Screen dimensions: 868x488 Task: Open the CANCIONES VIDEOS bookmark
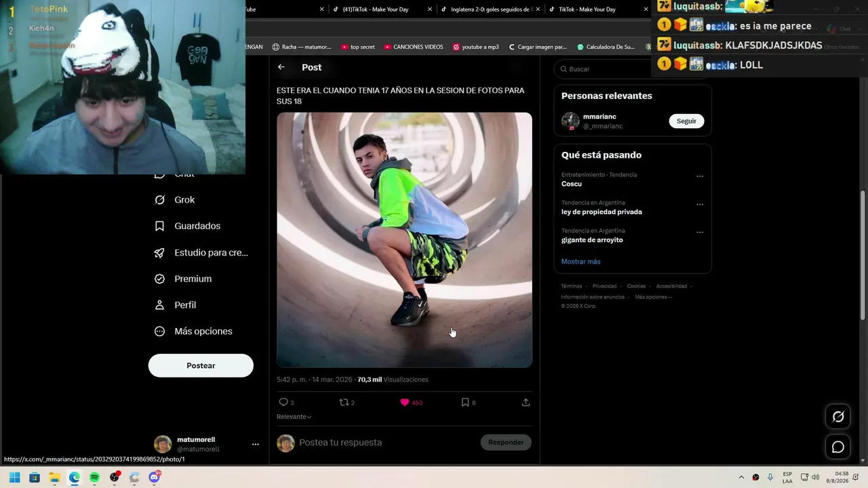tap(413, 47)
